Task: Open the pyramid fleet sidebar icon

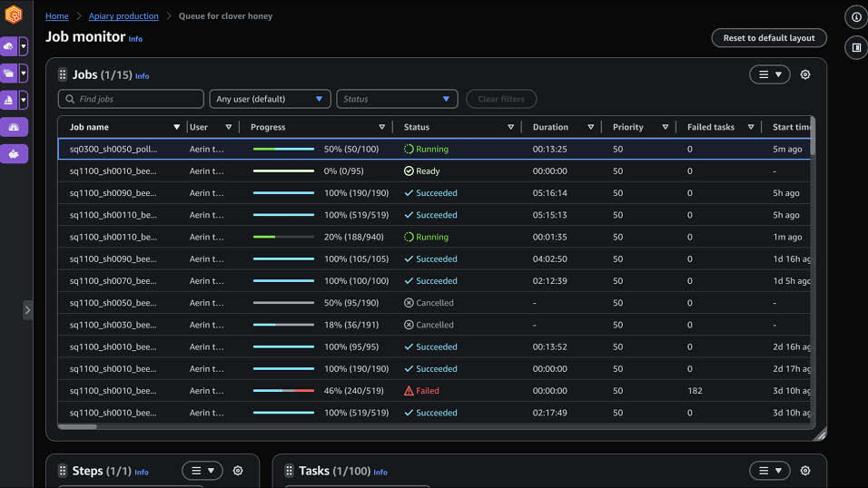Action: 9,100
